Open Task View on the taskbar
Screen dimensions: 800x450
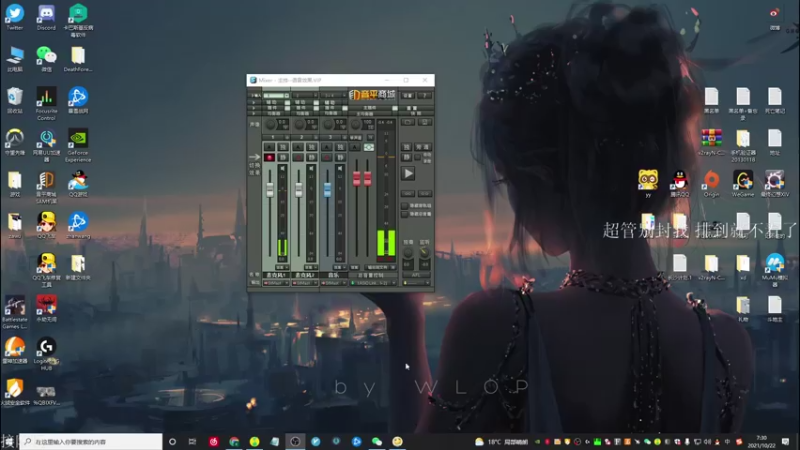[192, 441]
